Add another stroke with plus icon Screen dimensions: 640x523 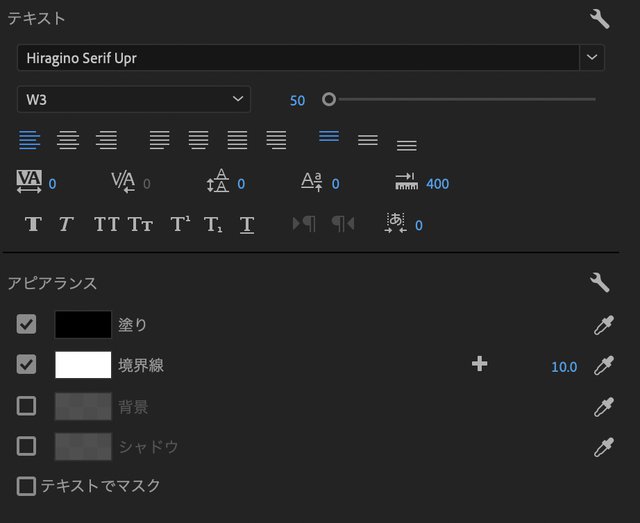pyautogui.click(x=479, y=365)
